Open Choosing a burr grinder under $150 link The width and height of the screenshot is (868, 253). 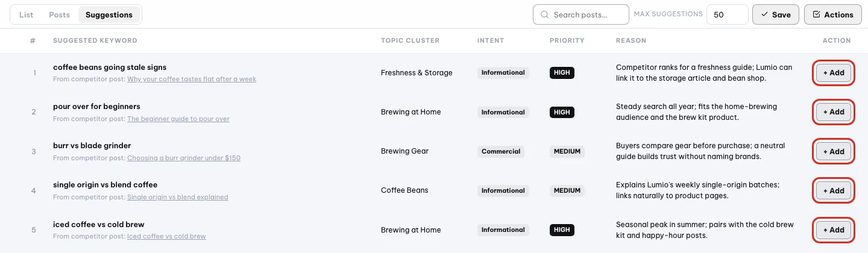click(184, 158)
